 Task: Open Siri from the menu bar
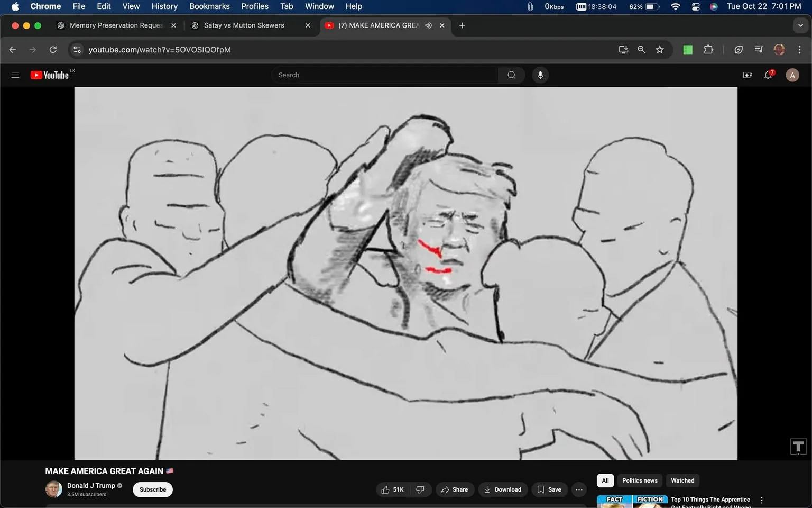click(714, 6)
